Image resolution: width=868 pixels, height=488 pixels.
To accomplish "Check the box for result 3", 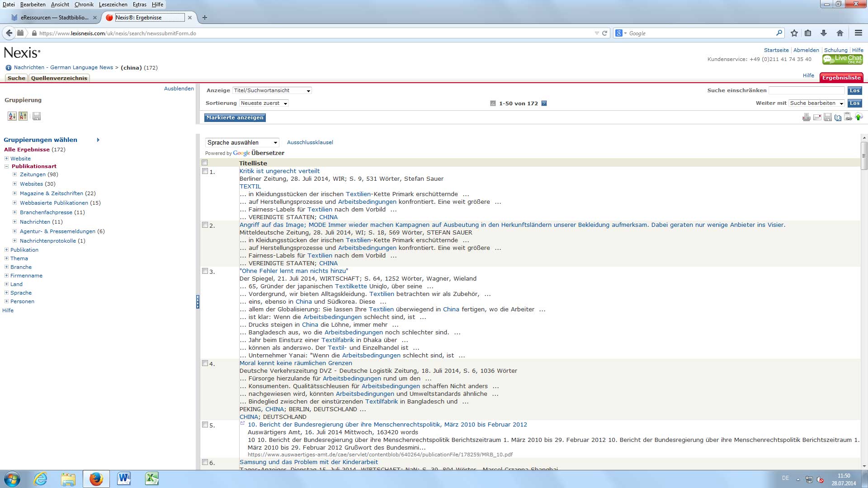I will point(205,271).
